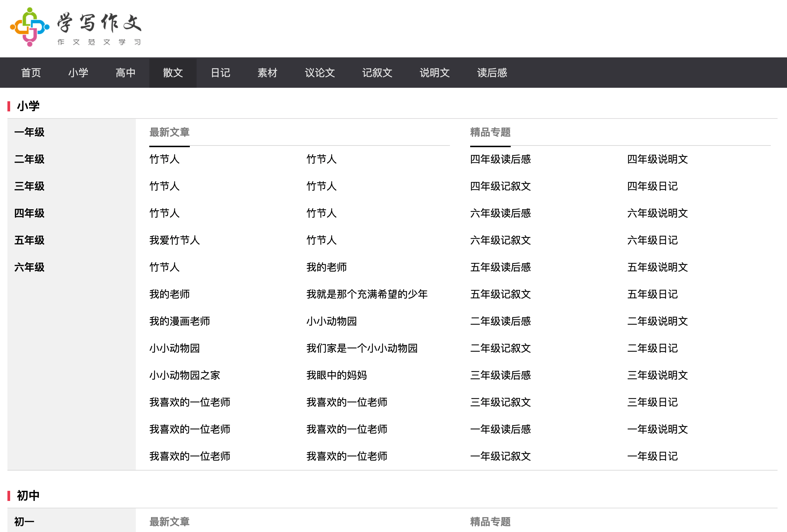Open the article 我的漫画老师

click(180, 321)
